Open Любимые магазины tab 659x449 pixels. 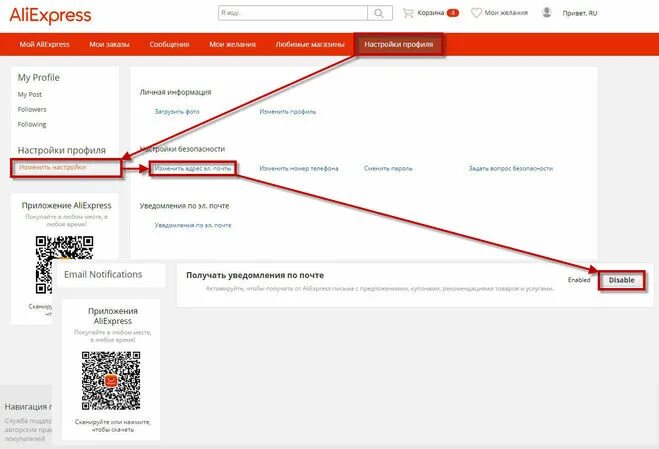(x=310, y=44)
